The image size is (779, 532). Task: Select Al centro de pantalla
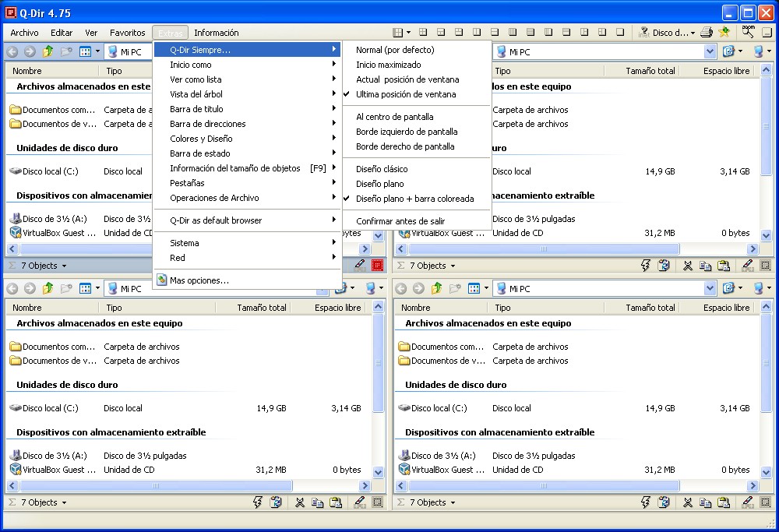[x=415, y=117]
